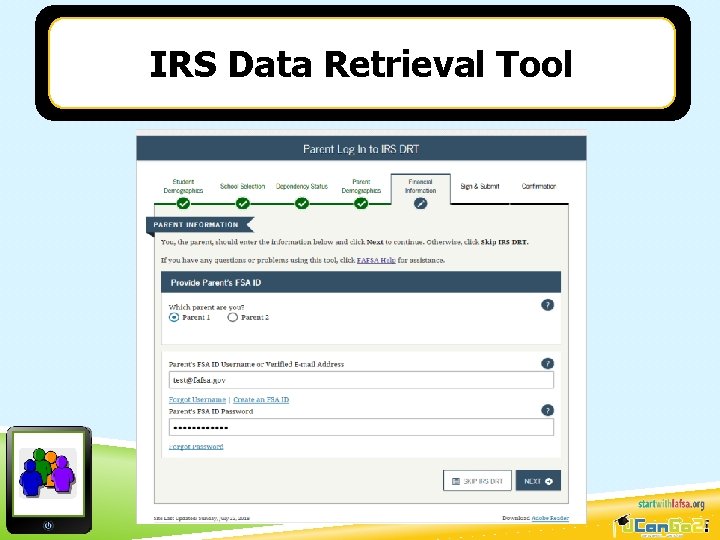Click the School Selection green checkmark icon
Viewport: 720px width, 540px height.
pyautogui.click(x=242, y=203)
